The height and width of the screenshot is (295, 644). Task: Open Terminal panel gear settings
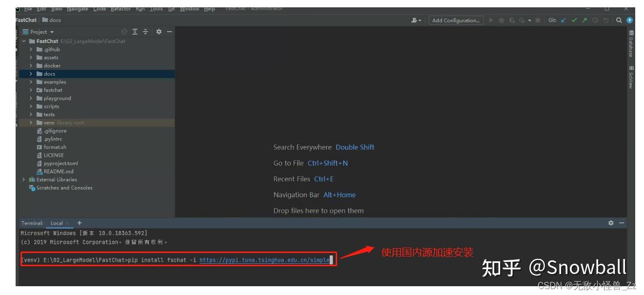click(611, 223)
